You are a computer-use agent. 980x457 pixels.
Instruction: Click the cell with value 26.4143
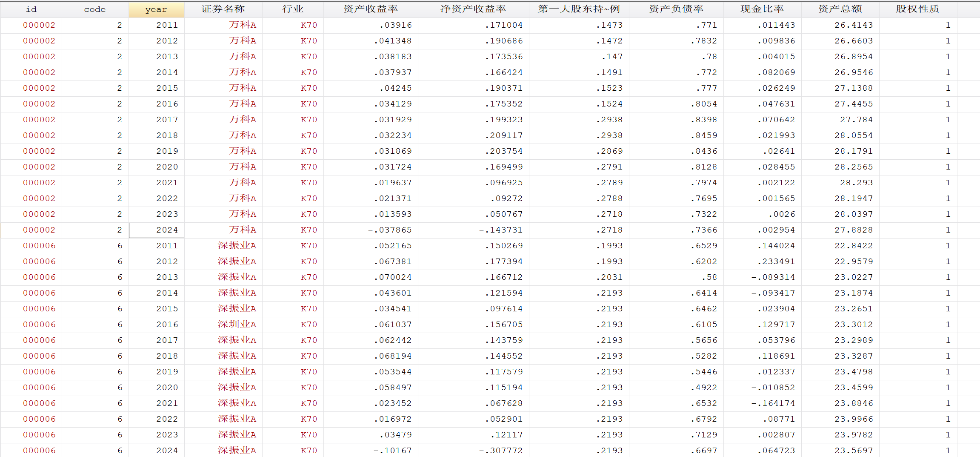point(840,25)
